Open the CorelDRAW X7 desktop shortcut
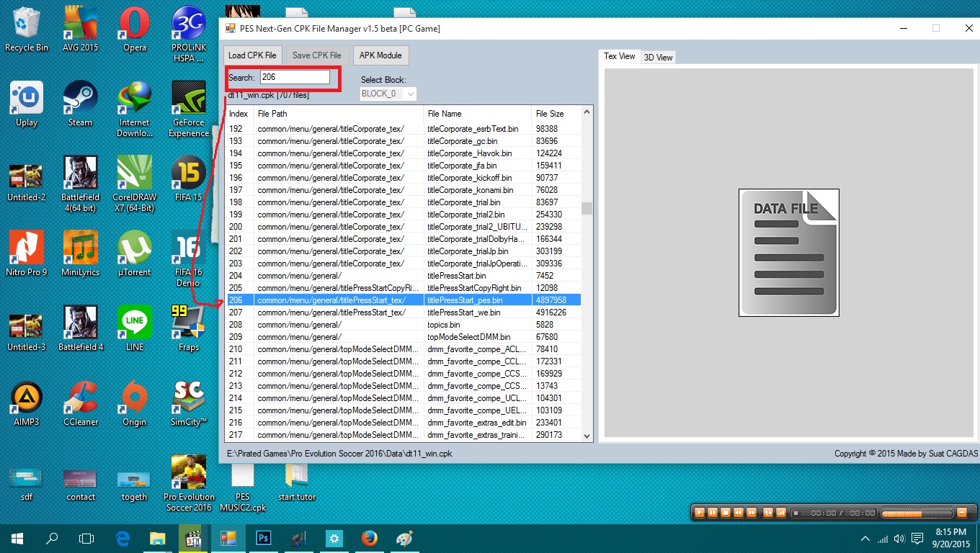Screen dimensions: 980x553 135,184
